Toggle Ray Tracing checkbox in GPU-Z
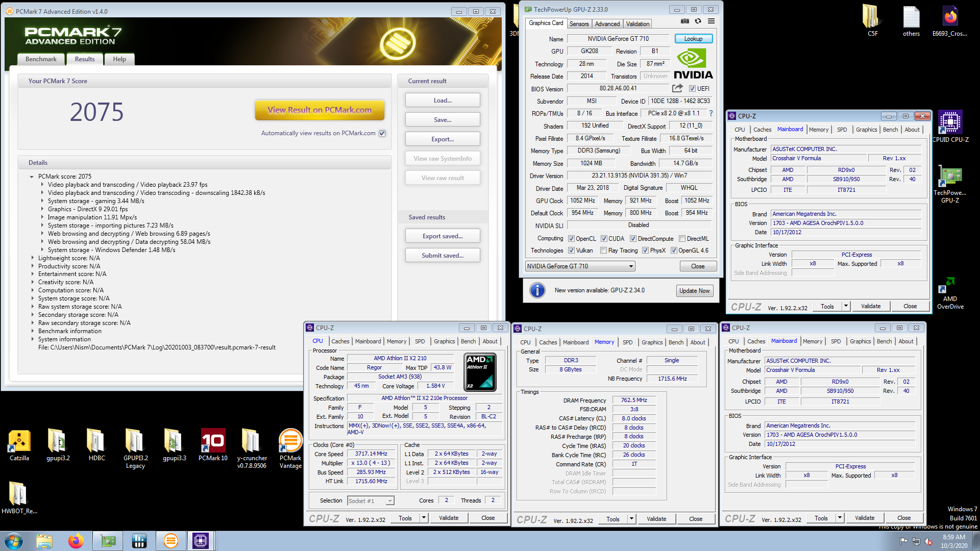 coord(604,251)
